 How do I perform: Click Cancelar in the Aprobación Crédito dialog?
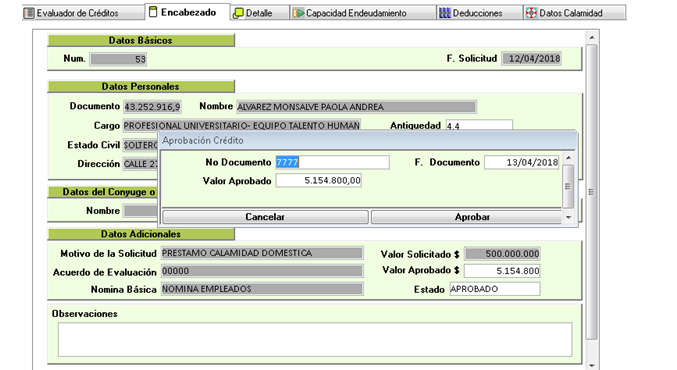coord(265,217)
